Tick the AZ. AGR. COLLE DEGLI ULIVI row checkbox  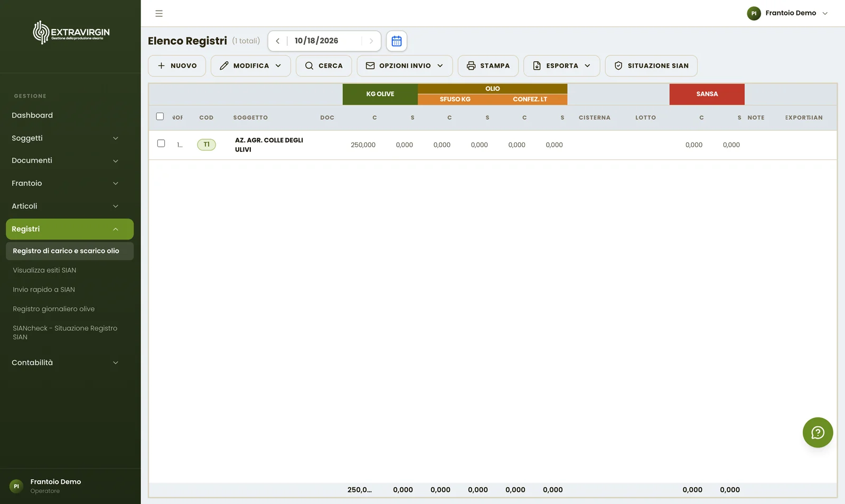point(161,144)
